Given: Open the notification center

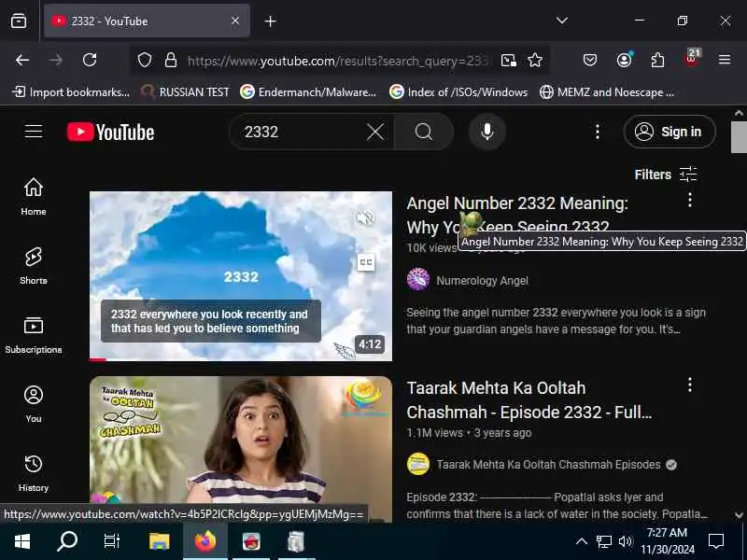Looking at the screenshot, I should point(716,541).
